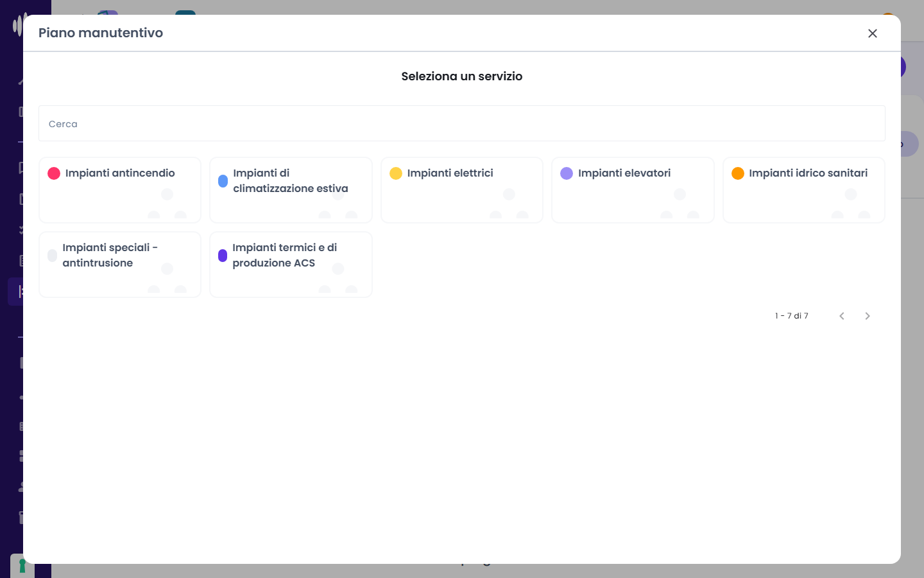This screenshot has height=578, width=924.
Task: Pick the Impianti idrico sanitari card
Action: 804,190
